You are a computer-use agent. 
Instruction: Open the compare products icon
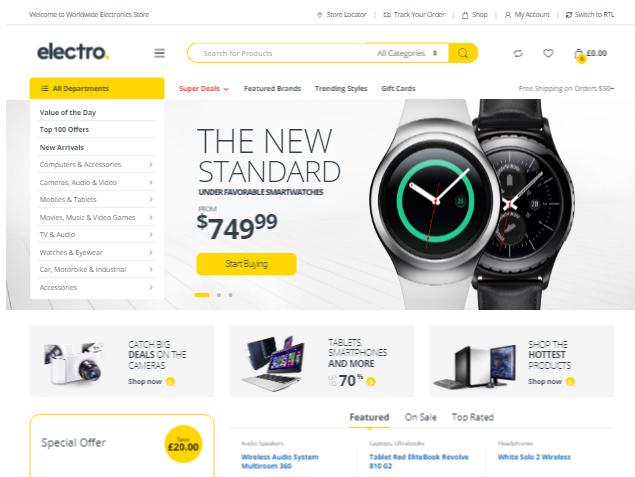click(518, 53)
